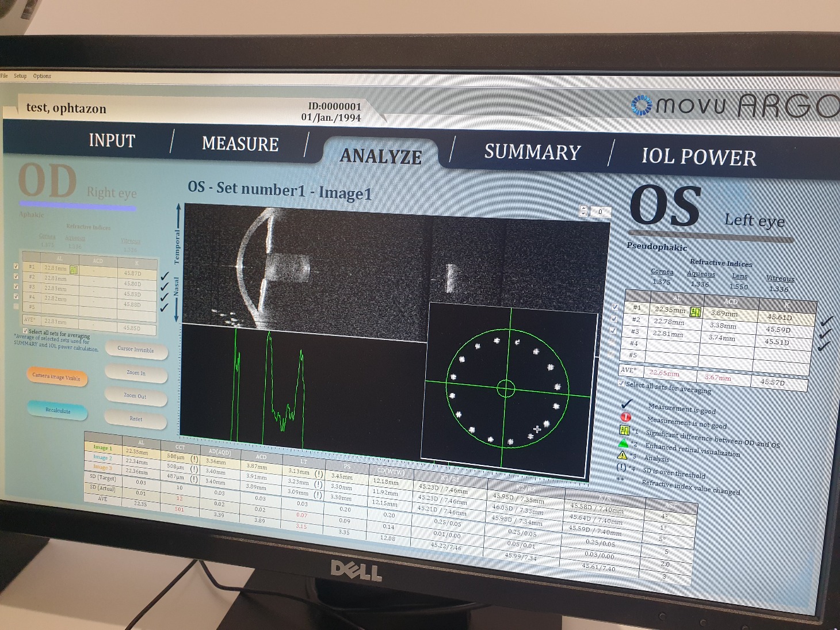The image size is (840, 630).
Task: Toggle the OD set #2 checkbox
Action: point(16,276)
